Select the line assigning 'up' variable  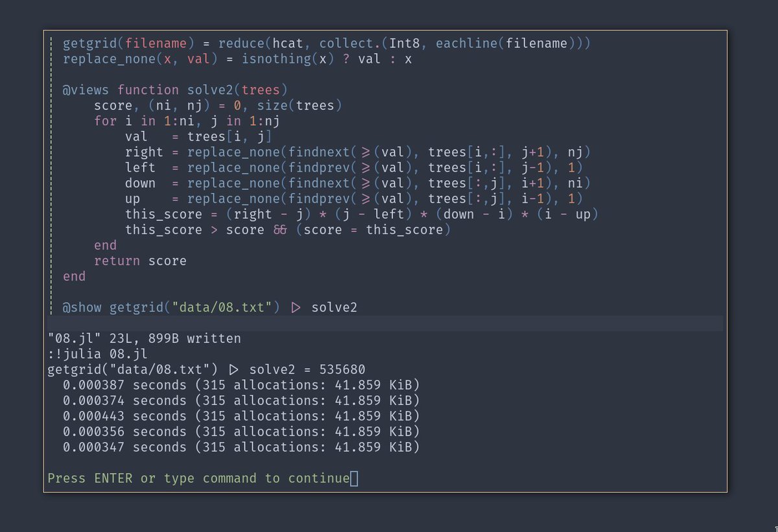[354, 199]
